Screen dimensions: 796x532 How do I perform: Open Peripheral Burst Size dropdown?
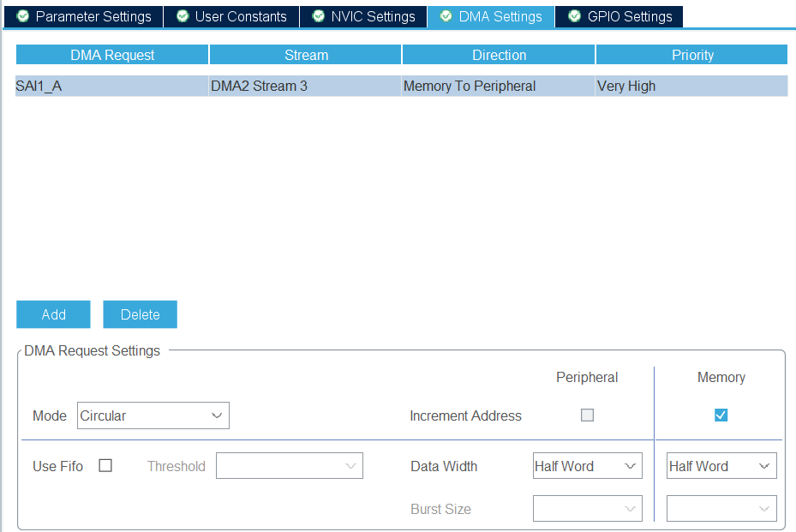coord(587,508)
